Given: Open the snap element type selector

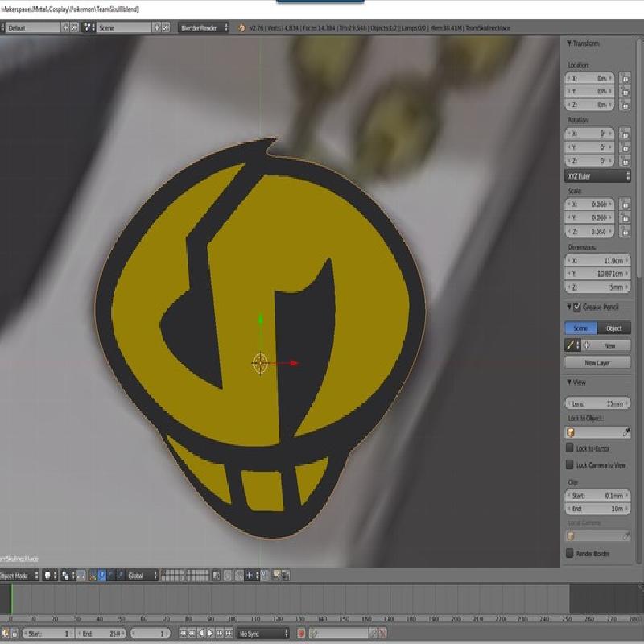Looking at the screenshot, I should click(x=251, y=576).
